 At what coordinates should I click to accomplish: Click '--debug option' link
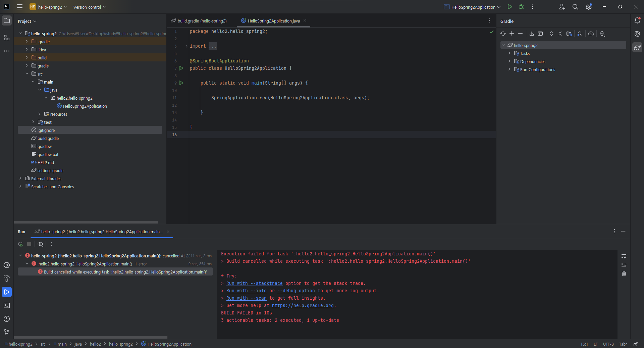(296, 291)
